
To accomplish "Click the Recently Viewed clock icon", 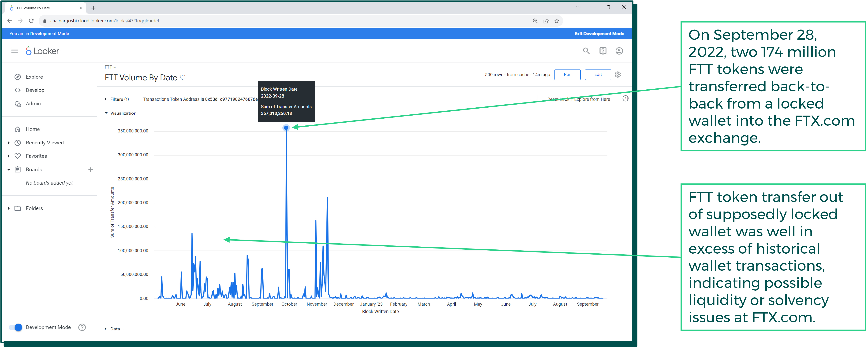I will click(x=18, y=143).
